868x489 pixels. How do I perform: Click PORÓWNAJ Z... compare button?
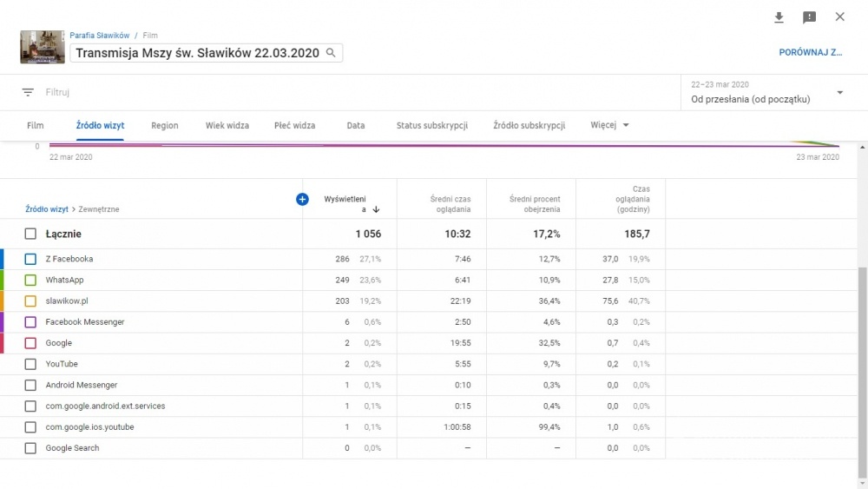[811, 53]
